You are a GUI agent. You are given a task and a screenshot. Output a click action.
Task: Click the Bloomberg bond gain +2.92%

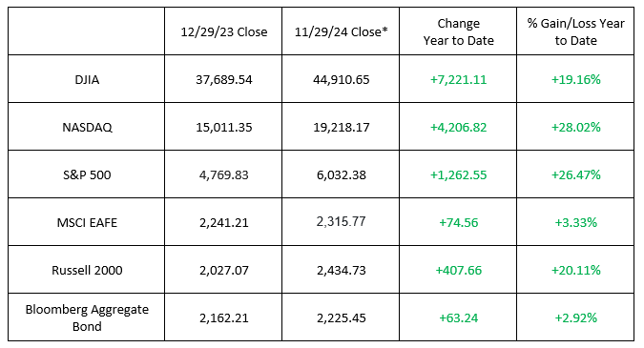click(576, 317)
